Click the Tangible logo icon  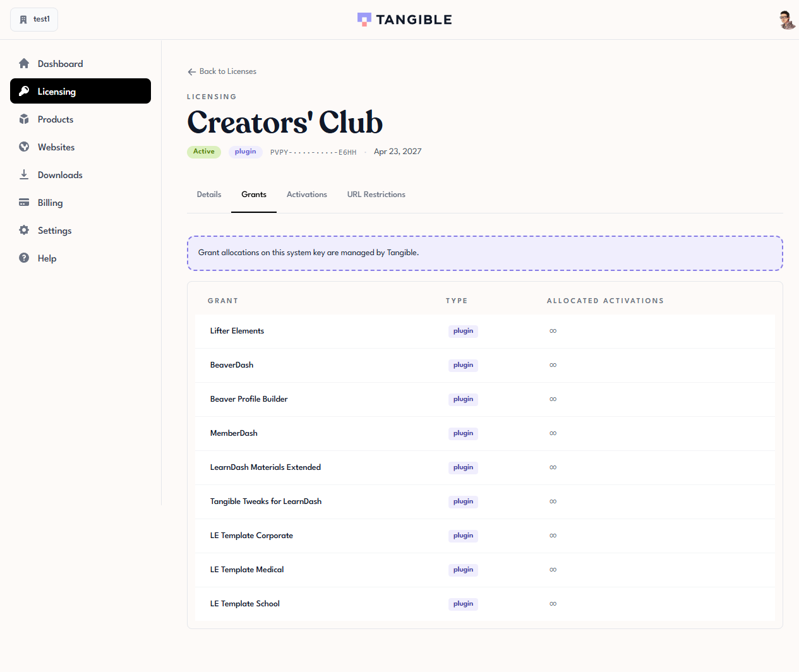click(x=364, y=20)
